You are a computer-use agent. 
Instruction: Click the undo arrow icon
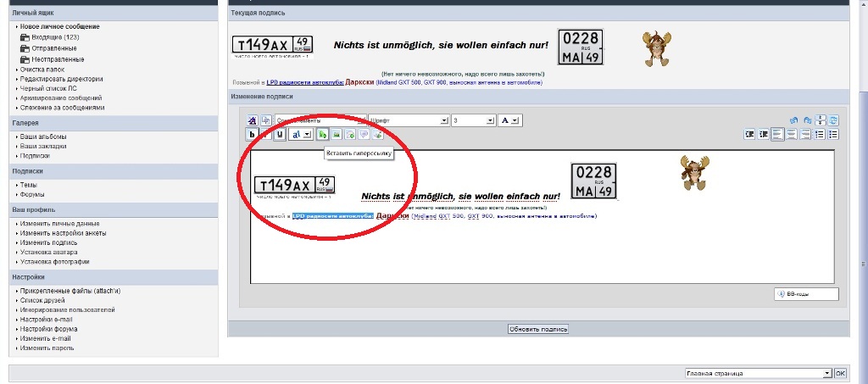click(793, 120)
